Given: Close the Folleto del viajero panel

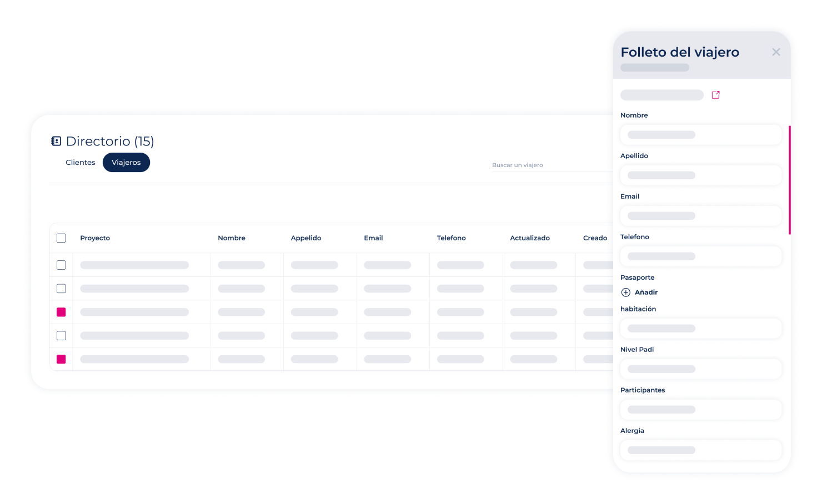Looking at the screenshot, I should click(x=776, y=52).
